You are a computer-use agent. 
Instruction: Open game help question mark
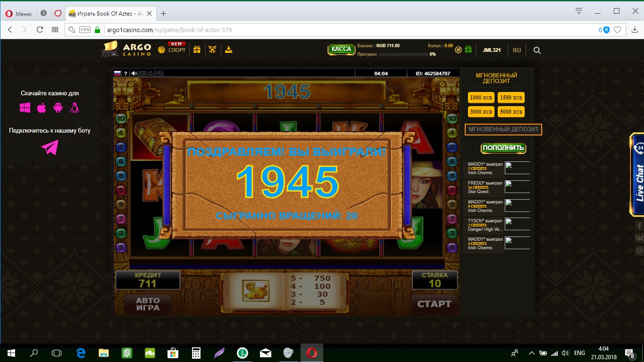click(x=125, y=73)
